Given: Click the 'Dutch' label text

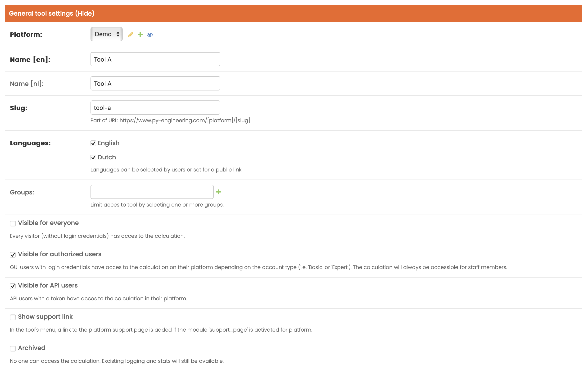Looking at the screenshot, I should pos(107,157).
